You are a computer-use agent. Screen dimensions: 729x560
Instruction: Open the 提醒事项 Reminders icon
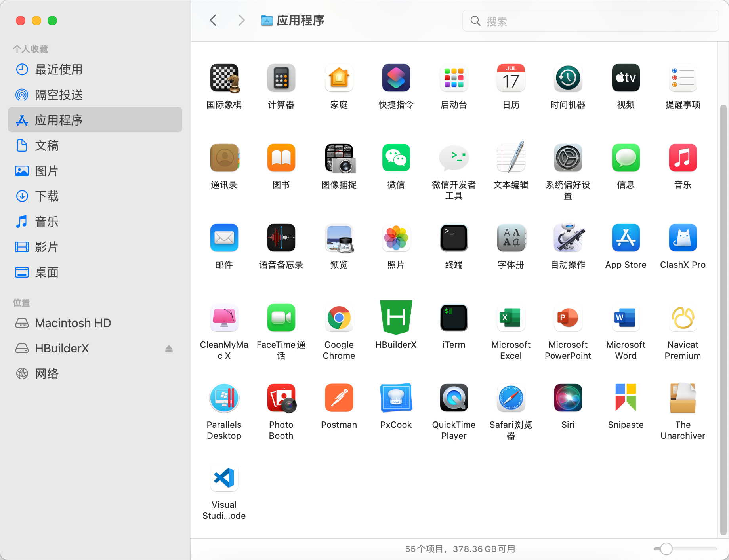(x=683, y=78)
